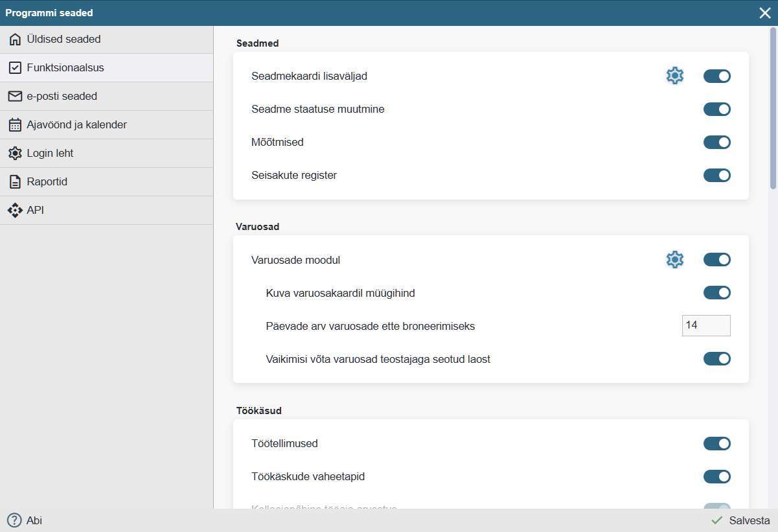Disable the Mõõtmised toggle

pos(716,143)
